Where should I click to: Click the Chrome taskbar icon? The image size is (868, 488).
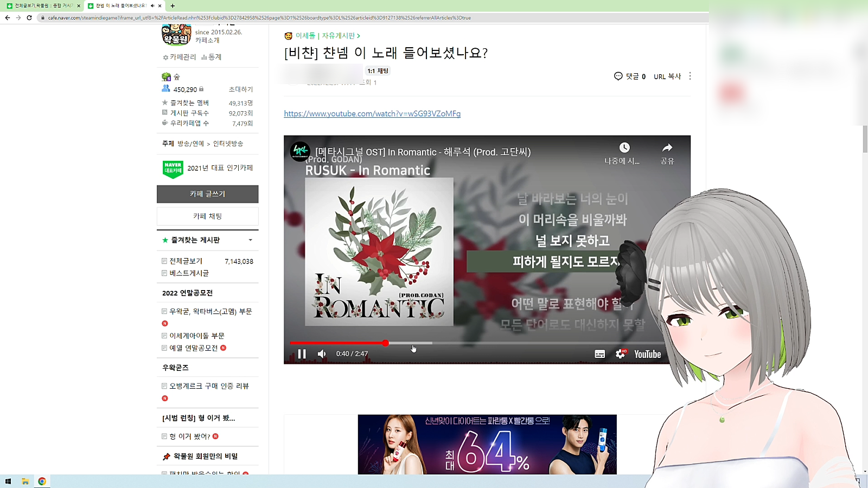[x=42, y=481]
